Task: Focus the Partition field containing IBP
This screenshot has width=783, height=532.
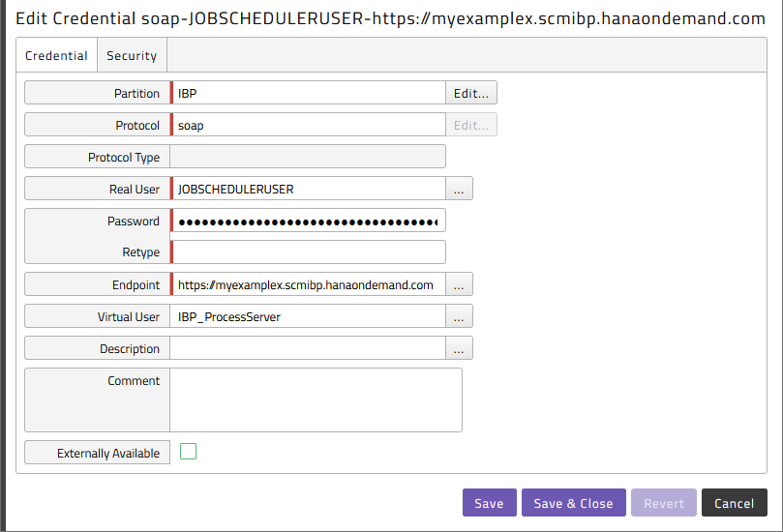Action: (308, 93)
